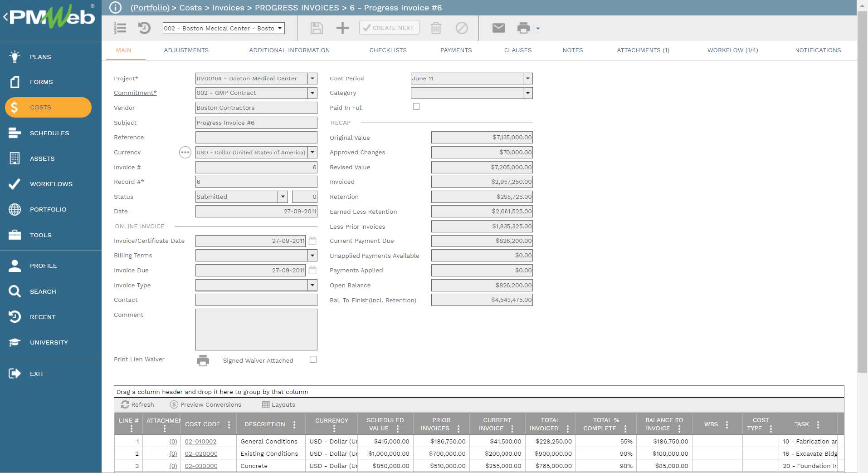The height and width of the screenshot is (473, 868).
Task: Expand the Project dropdown
Action: point(312,79)
